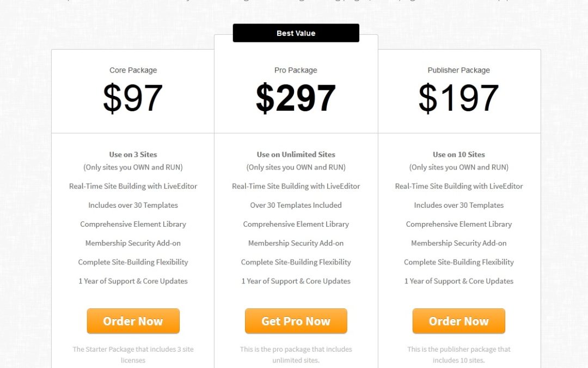The height and width of the screenshot is (368, 588).
Task: Click the Best Value banner
Action: [x=296, y=33]
